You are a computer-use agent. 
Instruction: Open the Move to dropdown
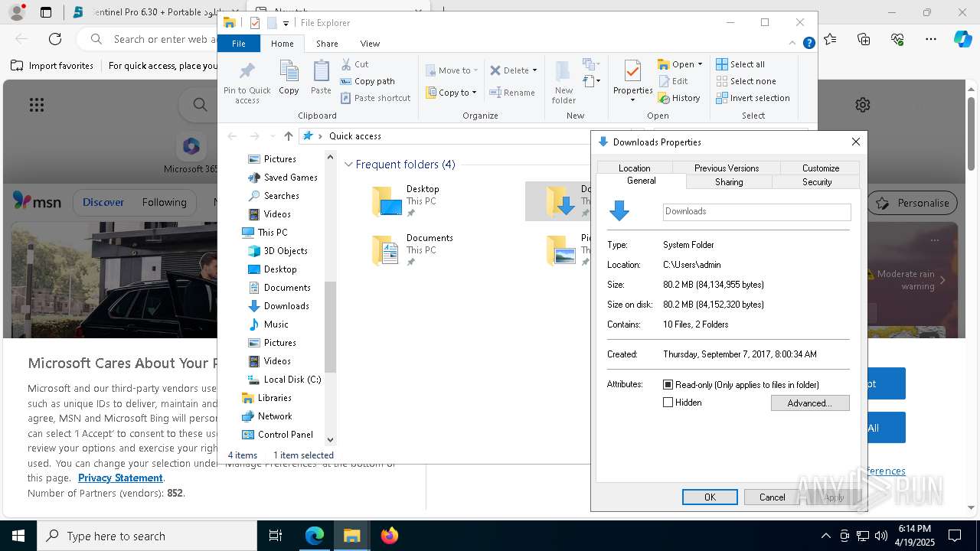pyautogui.click(x=452, y=70)
